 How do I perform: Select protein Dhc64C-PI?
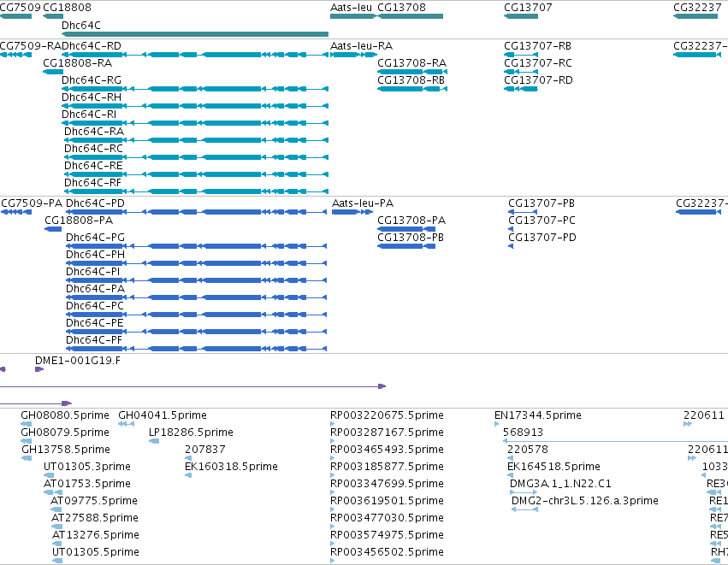tap(197, 280)
